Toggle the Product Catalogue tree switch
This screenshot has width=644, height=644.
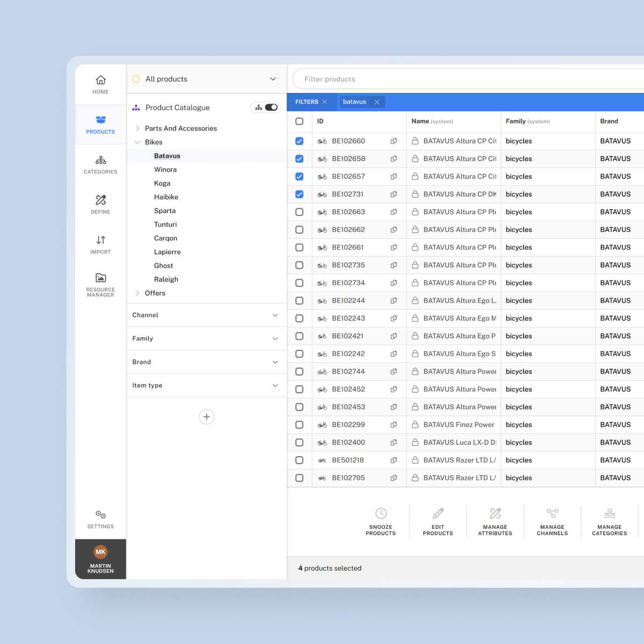click(x=270, y=107)
